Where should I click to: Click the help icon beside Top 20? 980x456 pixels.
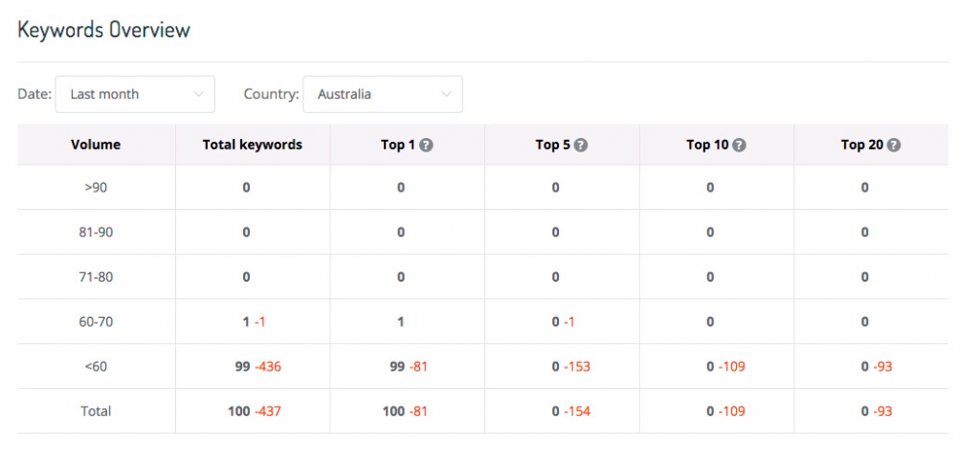pos(895,145)
